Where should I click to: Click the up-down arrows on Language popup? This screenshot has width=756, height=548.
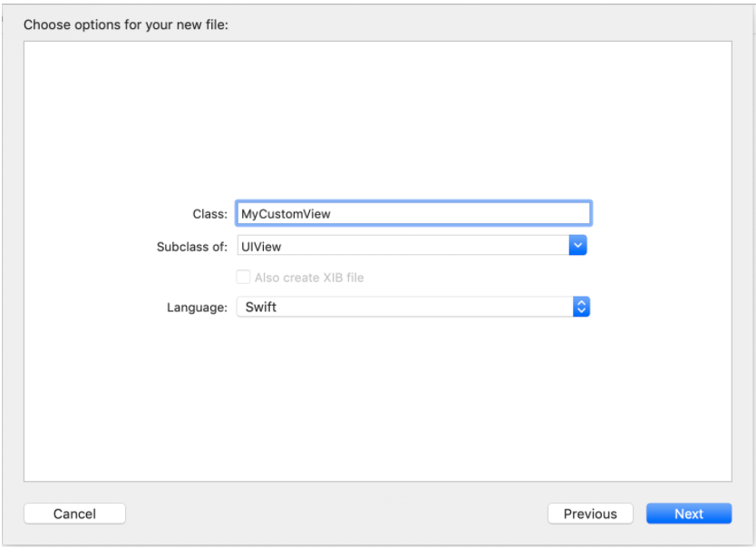coord(581,307)
